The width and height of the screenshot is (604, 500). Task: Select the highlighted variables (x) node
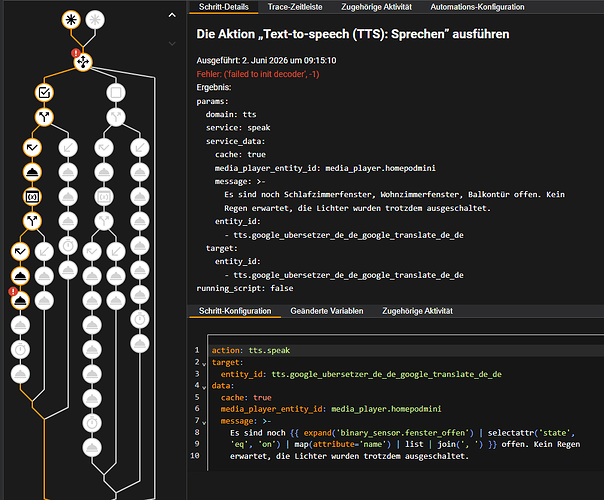[32, 197]
